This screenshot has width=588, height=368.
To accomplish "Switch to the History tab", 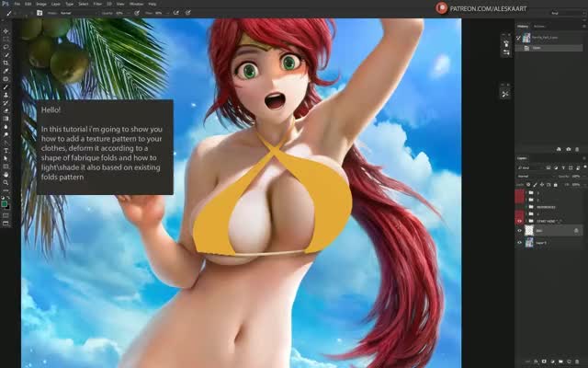I will pyautogui.click(x=523, y=27).
